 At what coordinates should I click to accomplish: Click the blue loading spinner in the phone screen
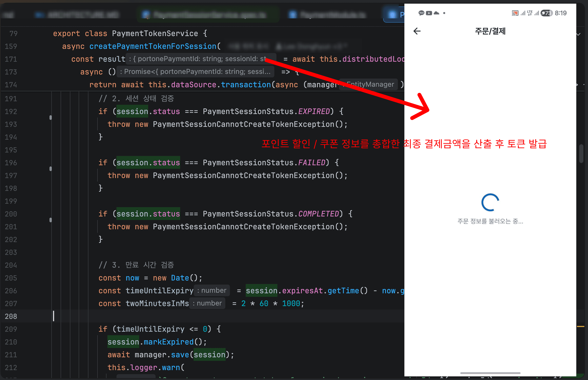[x=490, y=202]
